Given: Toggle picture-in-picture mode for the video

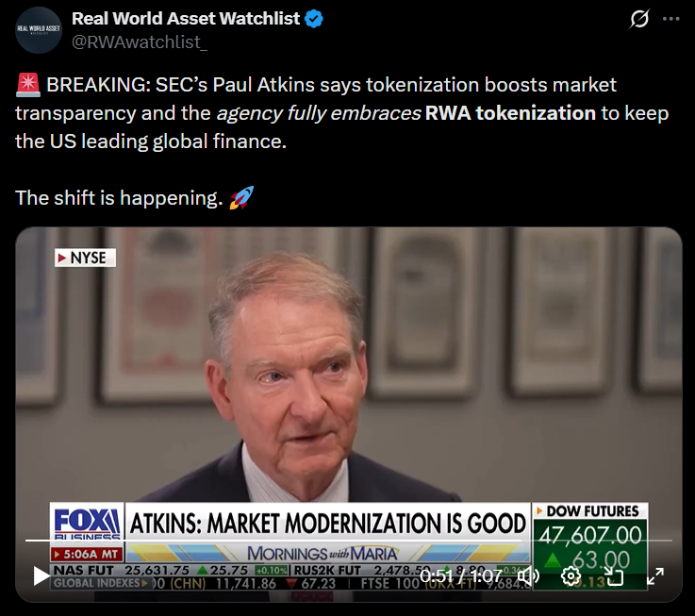Looking at the screenshot, I should coord(614,576).
